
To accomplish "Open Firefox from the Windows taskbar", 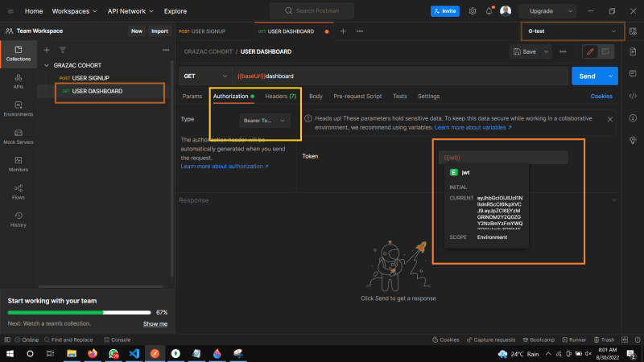I will click(x=93, y=354).
